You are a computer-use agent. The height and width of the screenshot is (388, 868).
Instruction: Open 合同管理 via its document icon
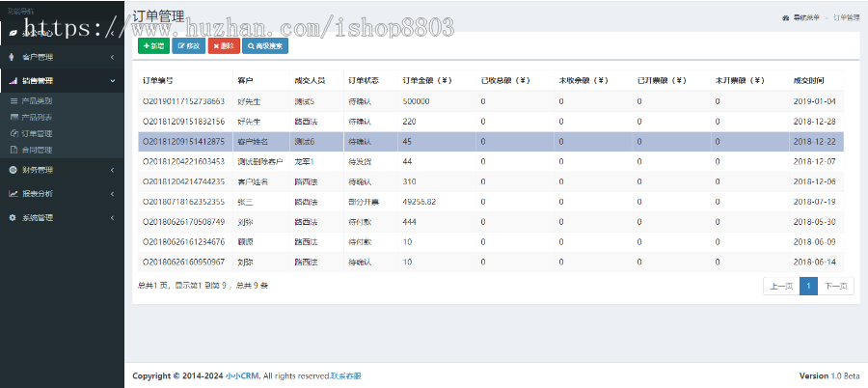click(x=14, y=150)
